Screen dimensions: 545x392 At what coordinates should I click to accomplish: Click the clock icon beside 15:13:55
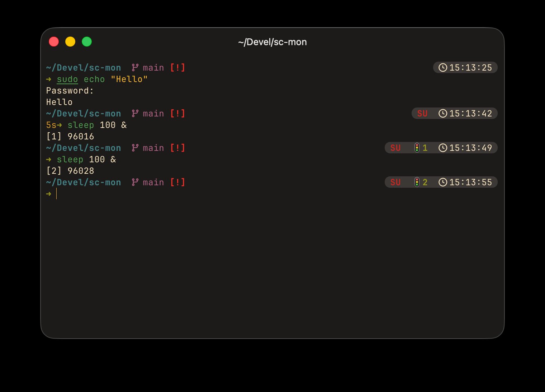(443, 182)
